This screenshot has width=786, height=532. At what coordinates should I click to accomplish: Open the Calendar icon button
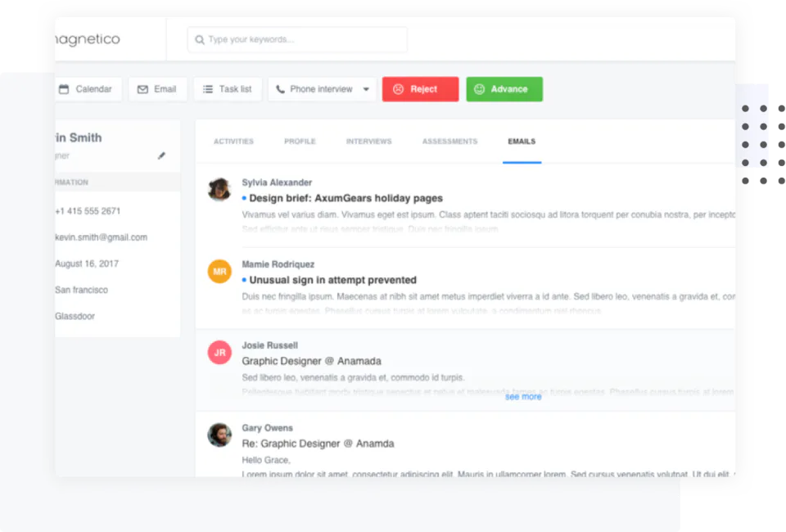(x=64, y=89)
